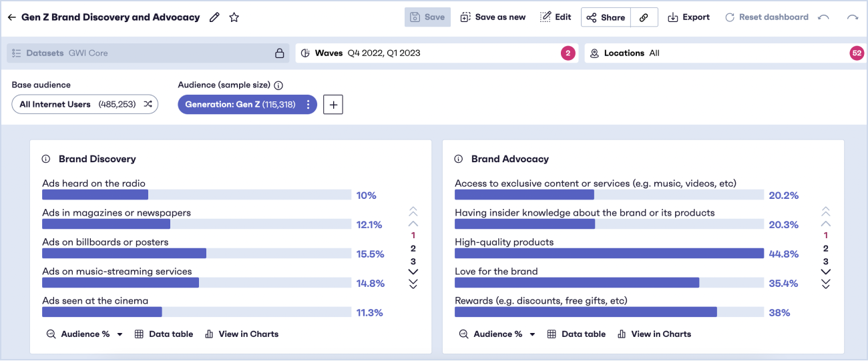
Task: Select page 3 in Brand Discovery
Action: [x=413, y=262]
